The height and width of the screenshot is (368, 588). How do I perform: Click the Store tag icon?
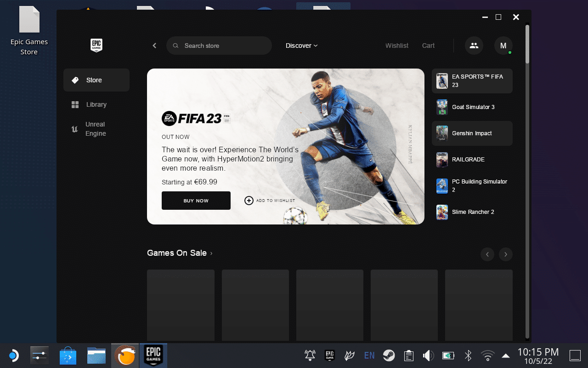click(75, 80)
